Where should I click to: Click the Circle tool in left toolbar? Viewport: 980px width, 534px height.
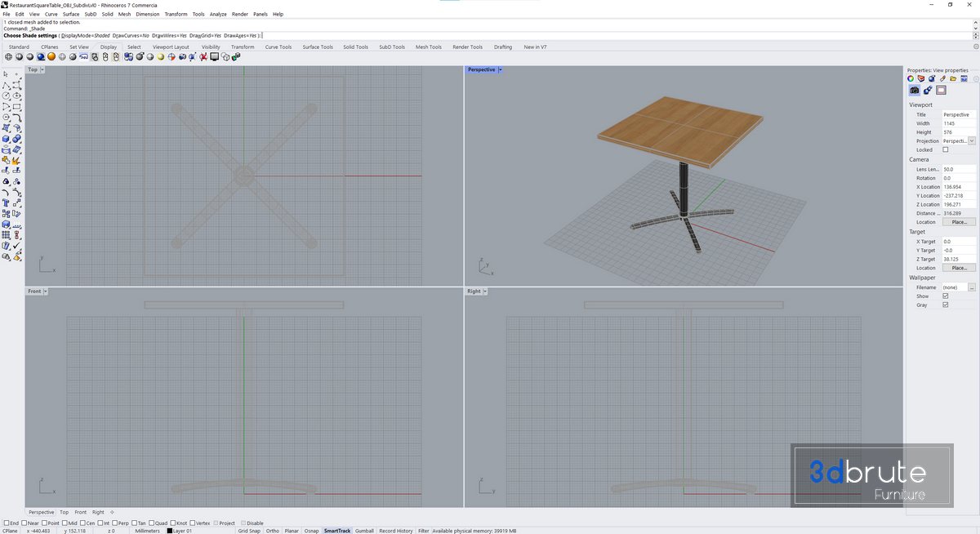click(6, 96)
